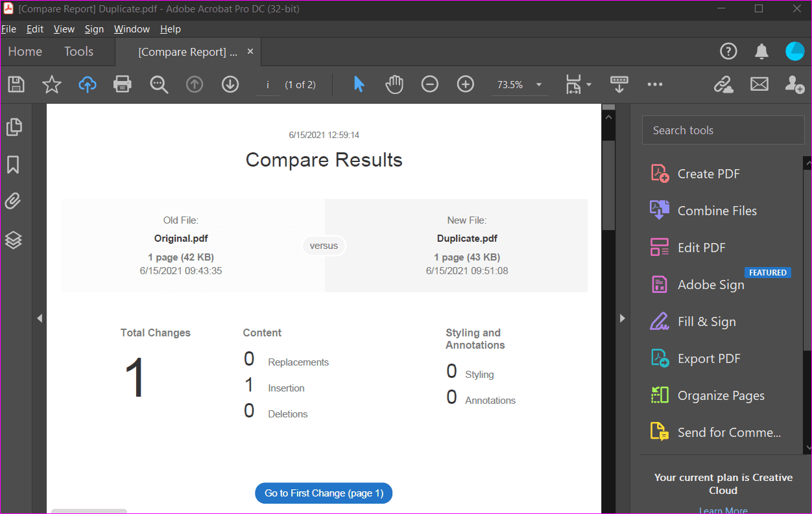Share with others person-plus icon
Viewport: 812px width, 514px height.
(794, 84)
